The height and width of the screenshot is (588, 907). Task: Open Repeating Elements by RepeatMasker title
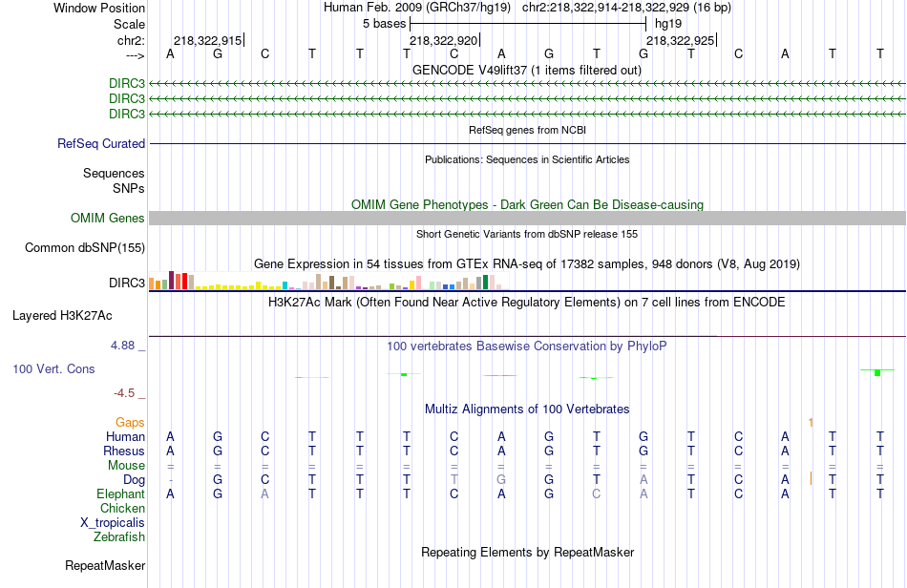click(527, 553)
